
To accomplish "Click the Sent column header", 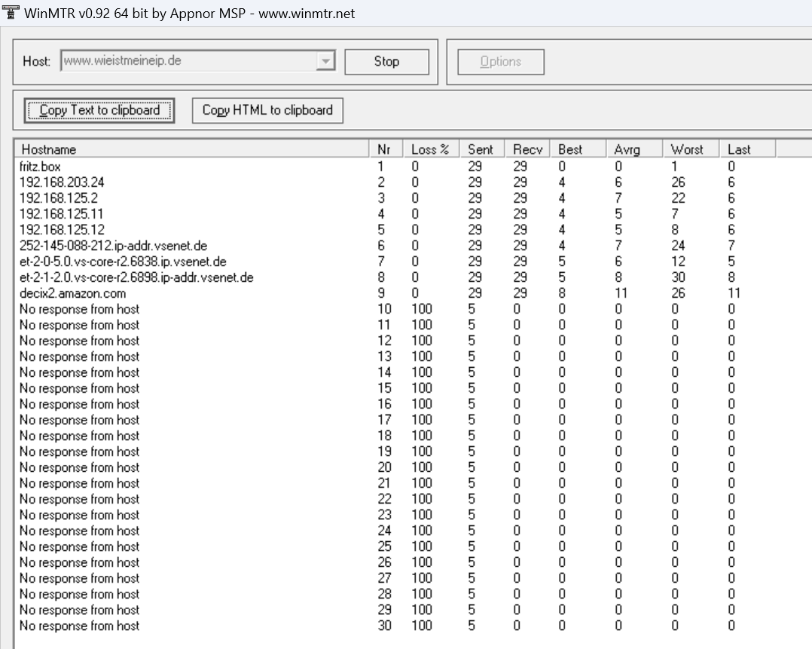I will pyautogui.click(x=483, y=149).
